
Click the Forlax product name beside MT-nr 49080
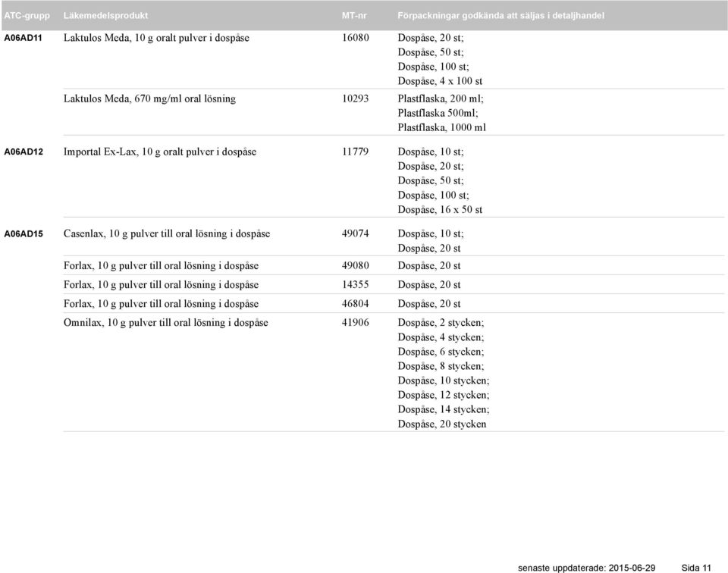pyautogui.click(x=161, y=266)
